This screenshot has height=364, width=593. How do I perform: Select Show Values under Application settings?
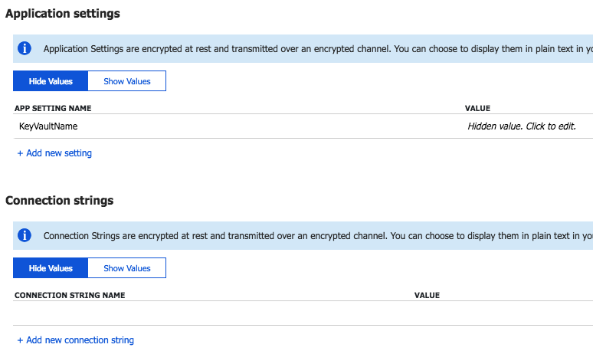[x=127, y=81]
